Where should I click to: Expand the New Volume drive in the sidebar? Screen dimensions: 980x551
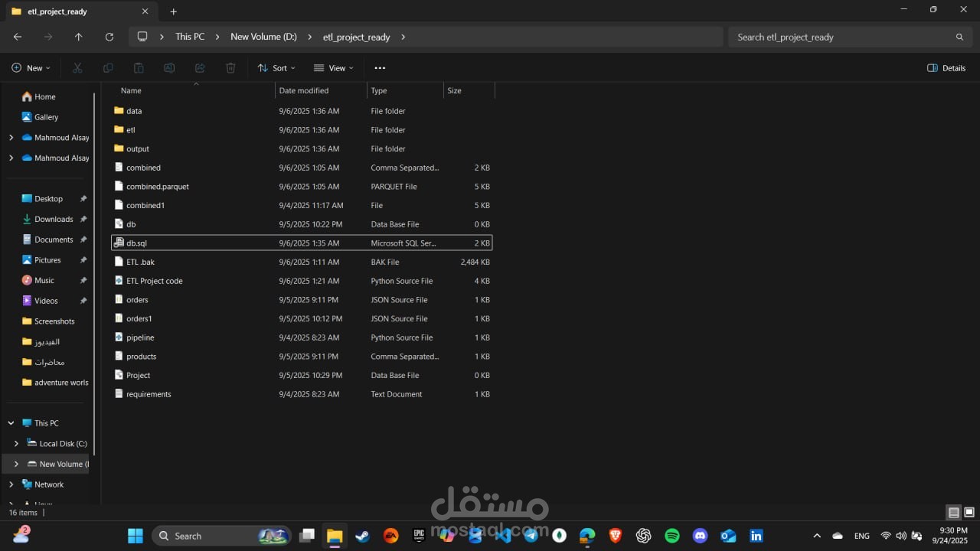tap(16, 464)
